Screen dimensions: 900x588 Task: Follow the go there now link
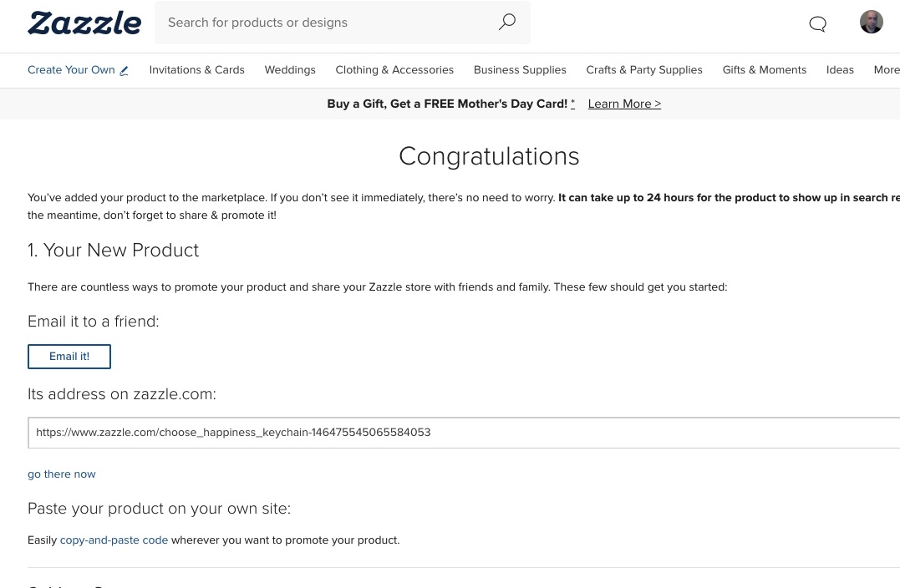[61, 474]
